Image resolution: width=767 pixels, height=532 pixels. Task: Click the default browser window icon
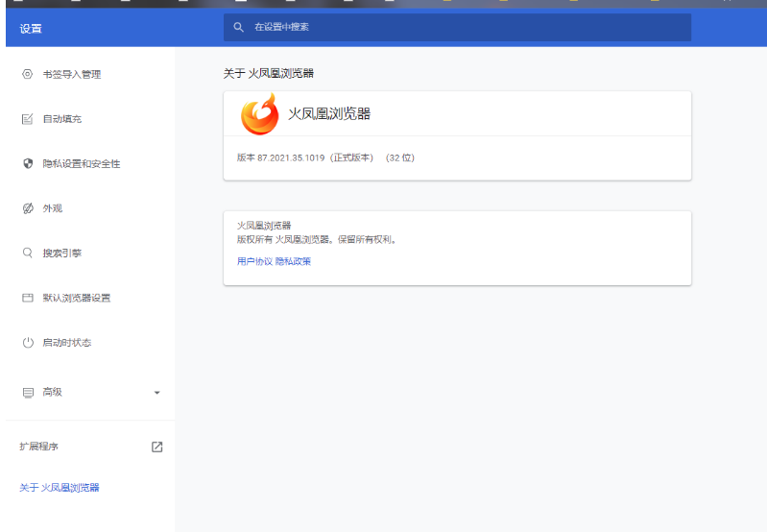point(28,298)
